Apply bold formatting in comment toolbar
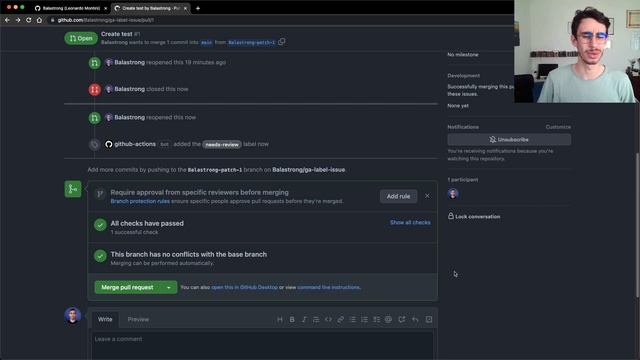Screen dimensions: 640x360 [292, 320]
